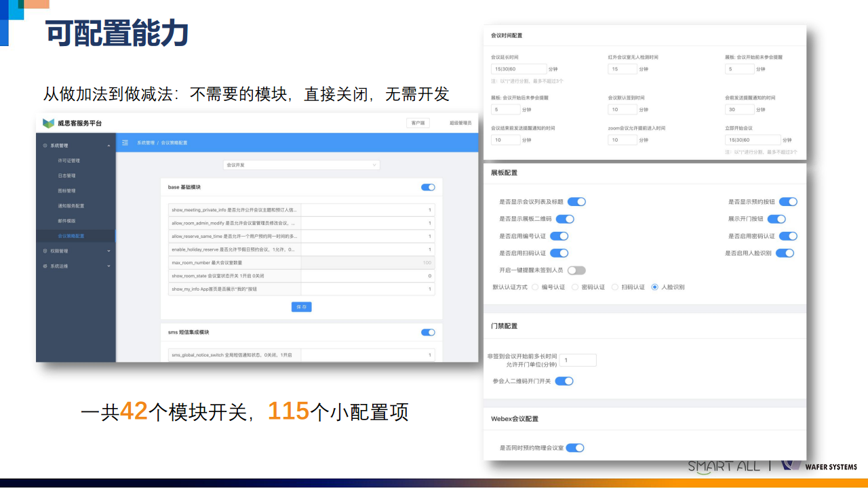Click the 会议时间配置 section heading
The width and height of the screenshot is (868, 488).
pos(507,35)
